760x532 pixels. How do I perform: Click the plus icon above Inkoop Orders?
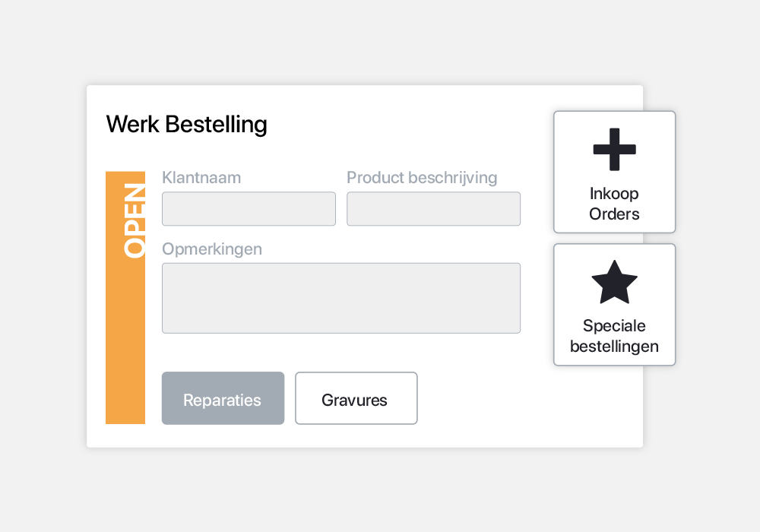[614, 149]
